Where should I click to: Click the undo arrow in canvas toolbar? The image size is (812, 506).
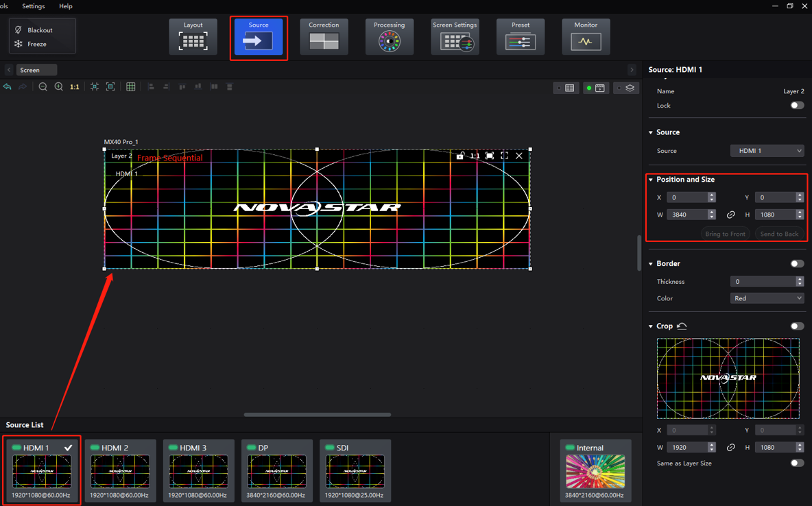(8, 86)
